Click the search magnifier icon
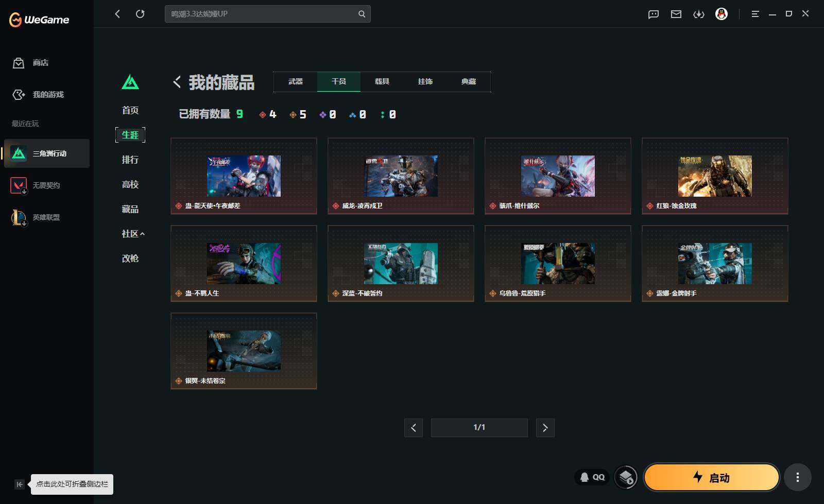824x504 pixels. (362, 14)
